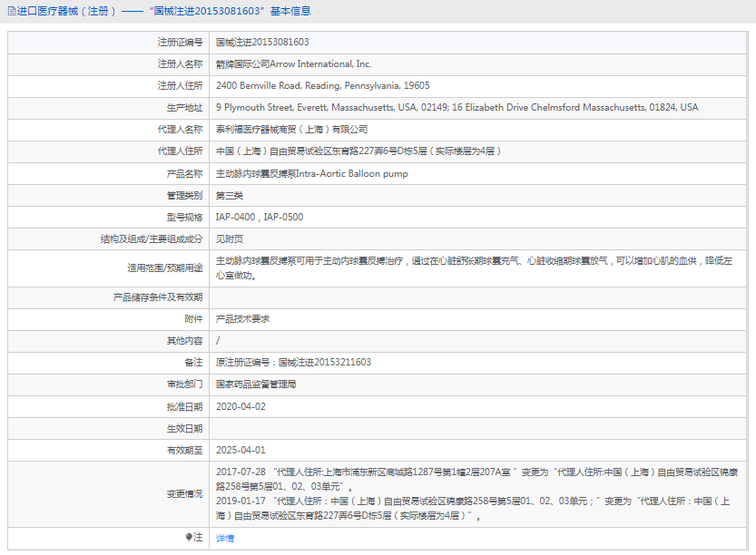
Task: Open the 详情 link in the 注 row
Action: click(225, 538)
